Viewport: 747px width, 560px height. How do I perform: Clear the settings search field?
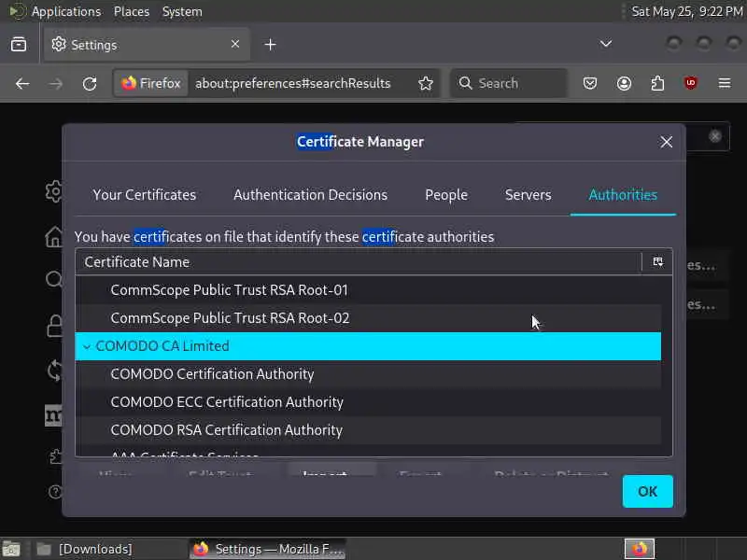tap(715, 136)
